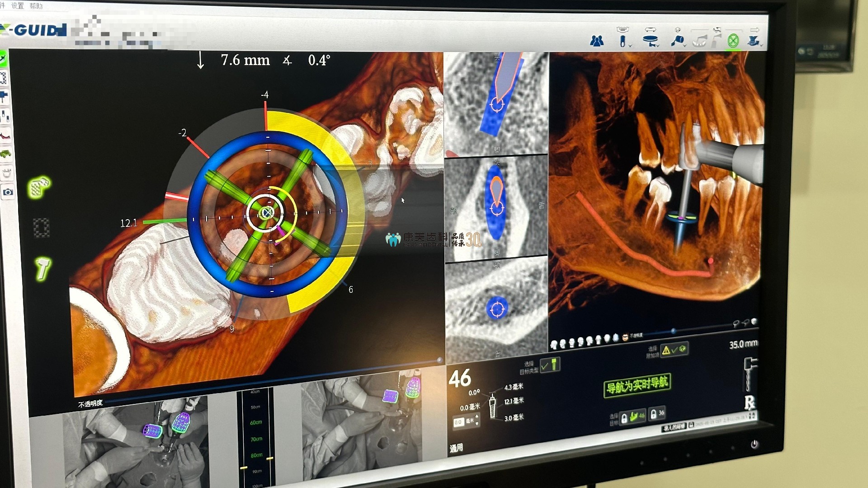Click the Rx prescription icon
Viewport: 868px width, 488px height.
tap(749, 402)
